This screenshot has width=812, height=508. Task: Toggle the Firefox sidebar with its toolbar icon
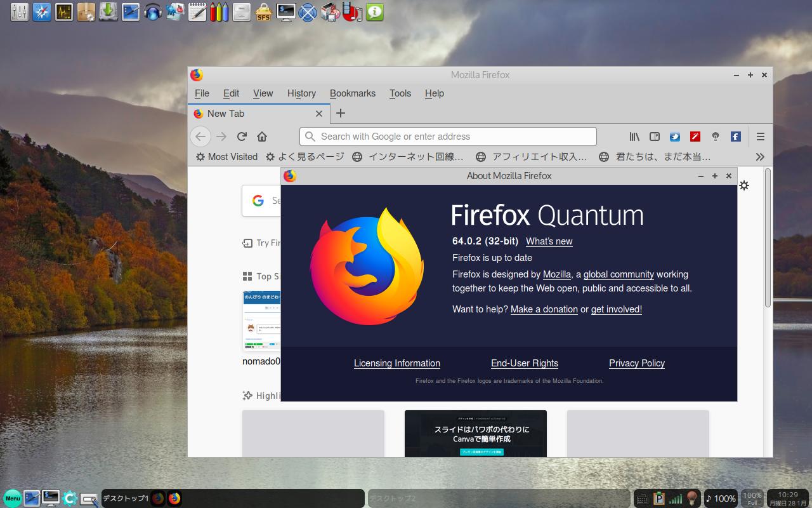click(654, 136)
